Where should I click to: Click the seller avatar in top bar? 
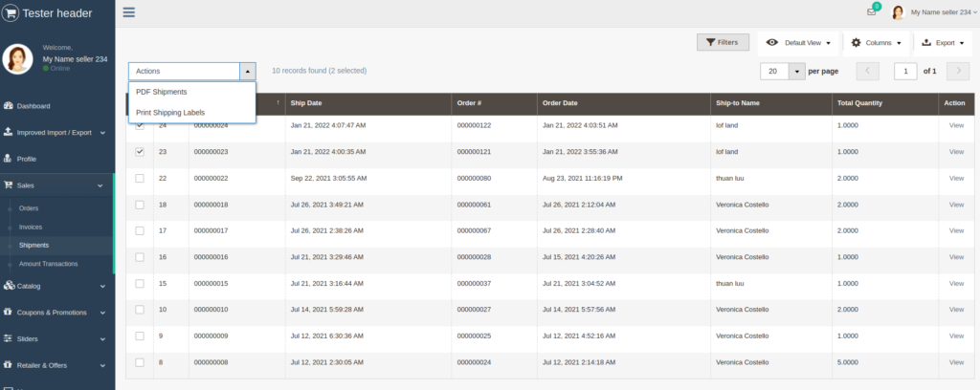[898, 12]
